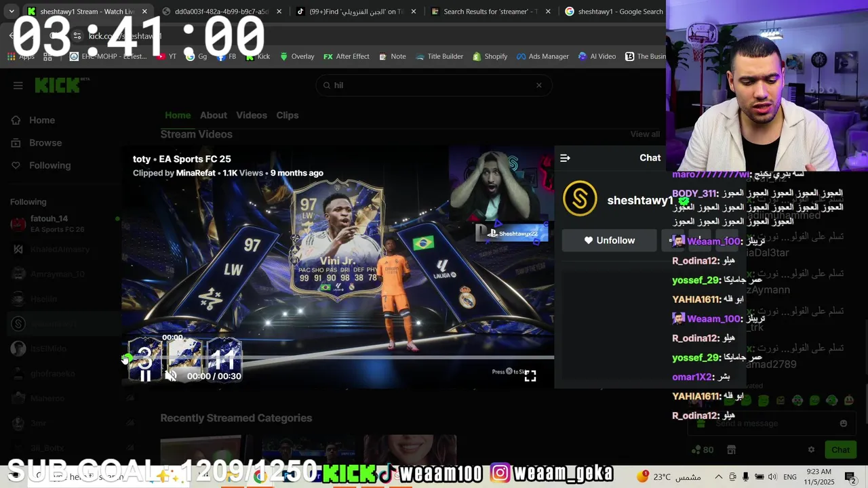The width and height of the screenshot is (868, 488).
Task: Open MinaRefat clipper profile link
Action: (195, 173)
